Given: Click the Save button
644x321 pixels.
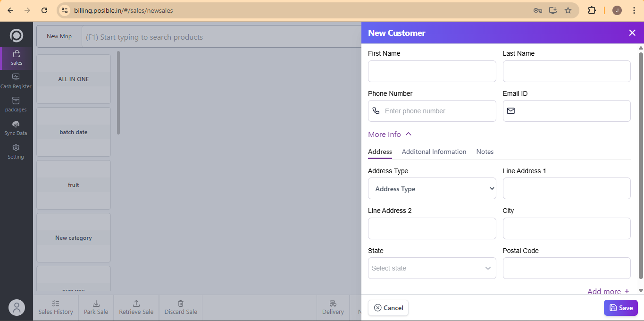Looking at the screenshot, I should 620,308.
